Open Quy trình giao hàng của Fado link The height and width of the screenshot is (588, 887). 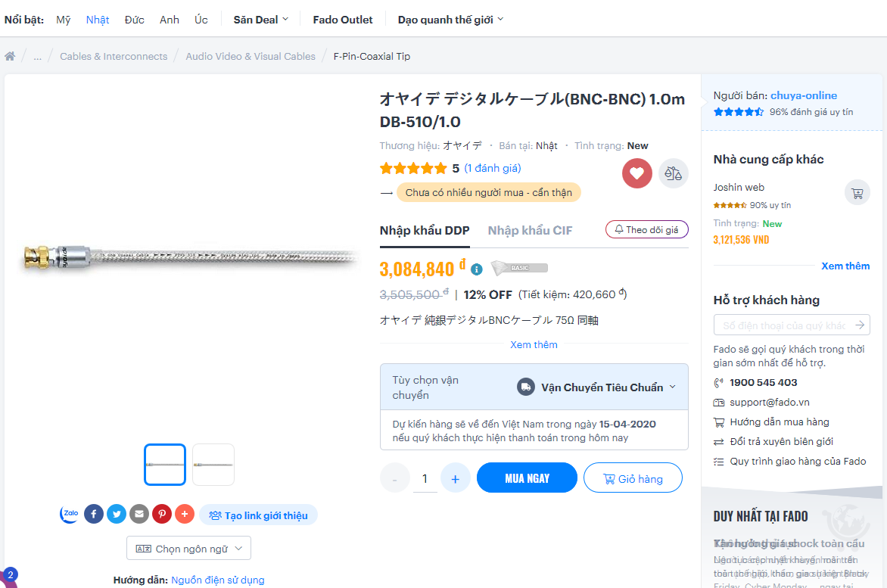coord(798,462)
